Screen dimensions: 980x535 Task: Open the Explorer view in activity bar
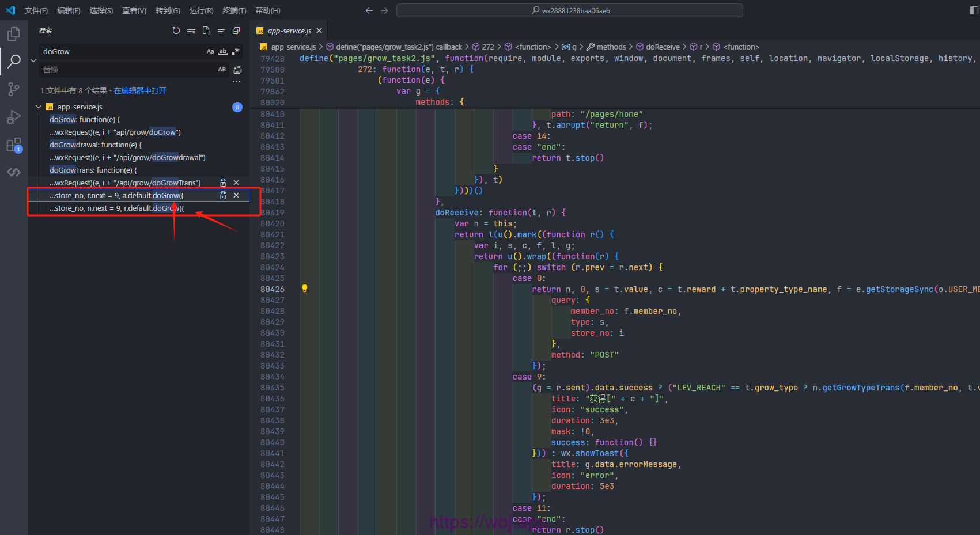click(13, 34)
